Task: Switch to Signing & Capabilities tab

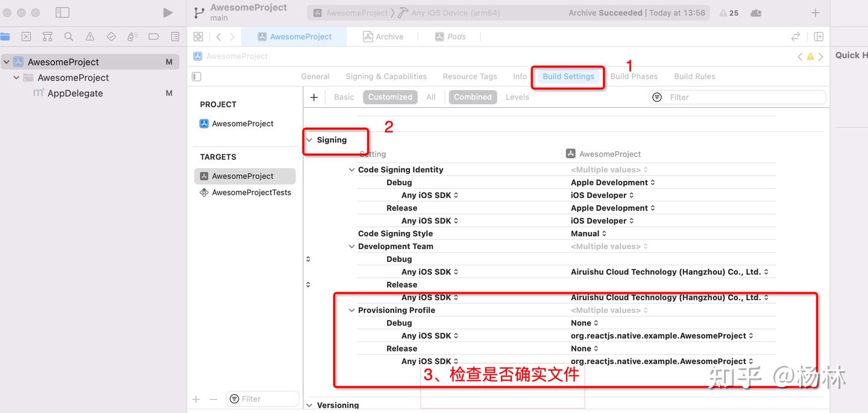Action: pos(386,77)
